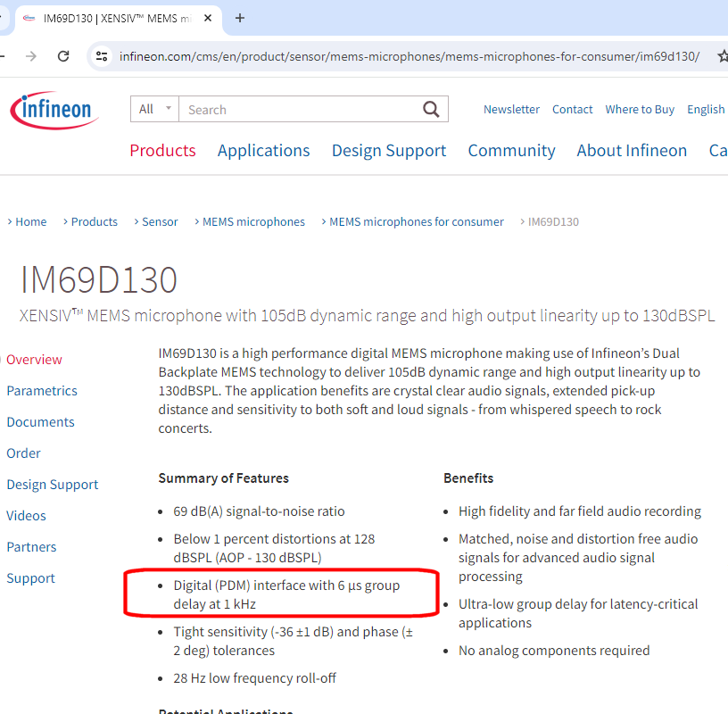728x714 pixels.
Task: Select Design Support in the side navigation
Action: click(x=52, y=485)
